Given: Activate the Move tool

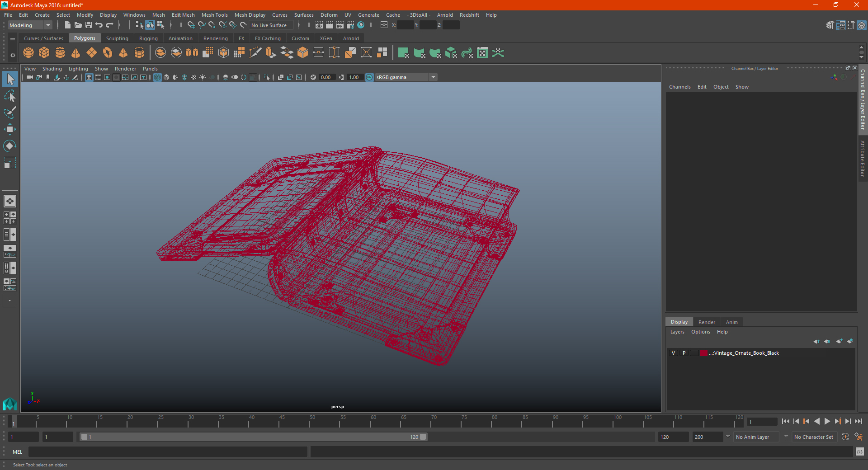Looking at the screenshot, I should (10, 129).
